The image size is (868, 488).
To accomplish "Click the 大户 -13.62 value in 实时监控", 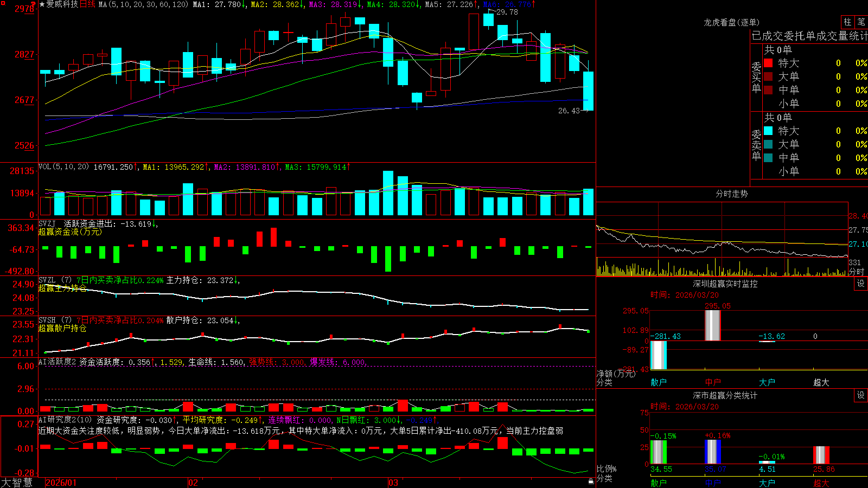I will (x=771, y=336).
